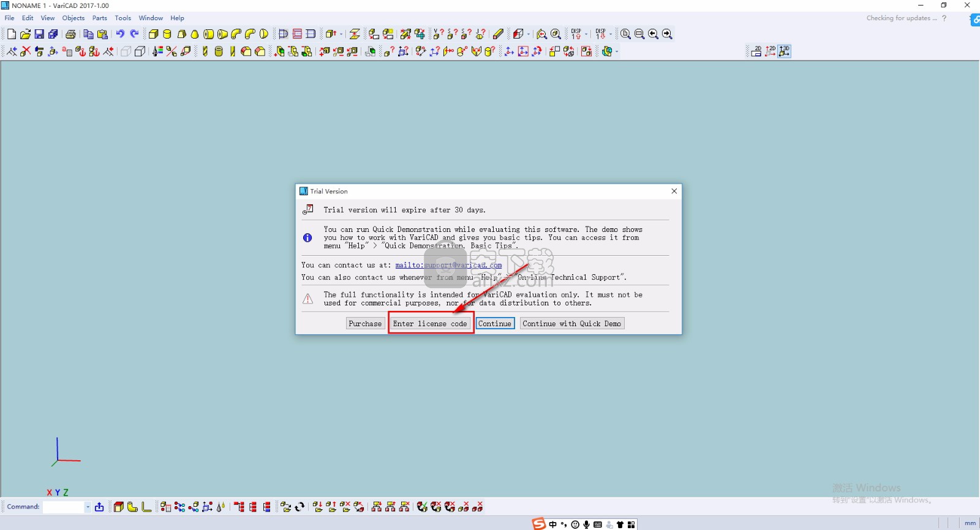
Task: Click the thread/spring coil icon
Action: [x=219, y=51]
